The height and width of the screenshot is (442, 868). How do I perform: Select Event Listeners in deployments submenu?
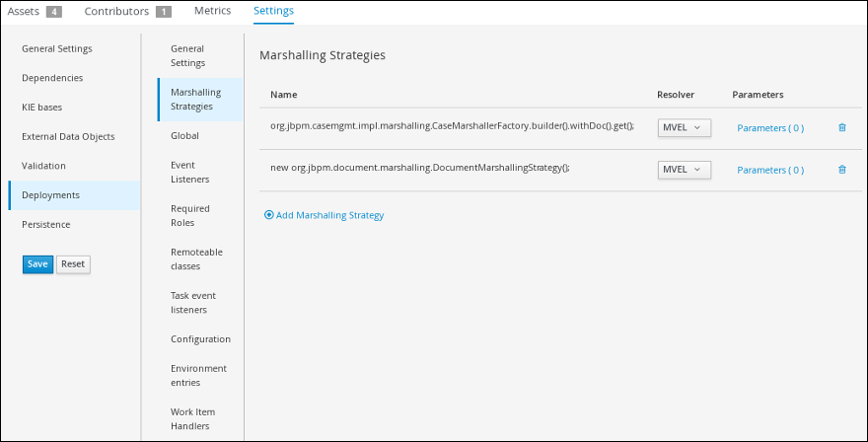pos(189,173)
